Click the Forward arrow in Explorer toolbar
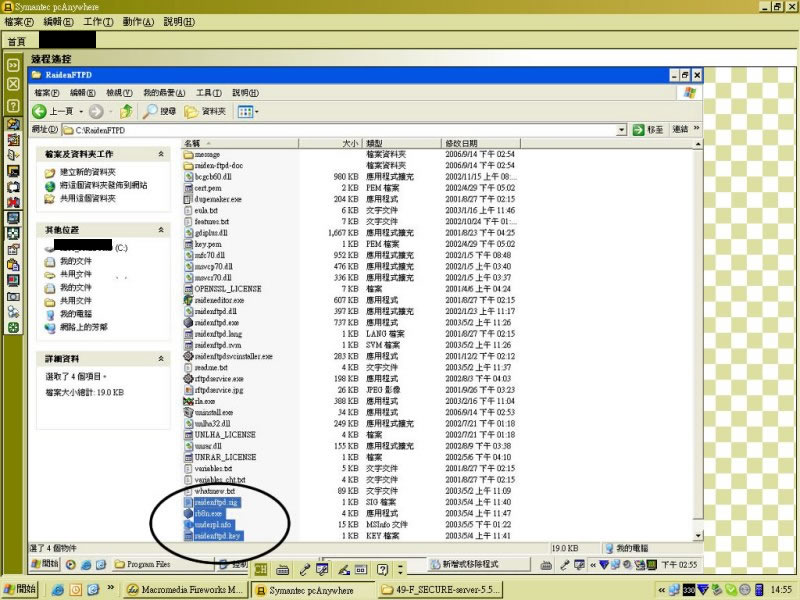Viewport: 800px width, 600px height. click(96, 111)
